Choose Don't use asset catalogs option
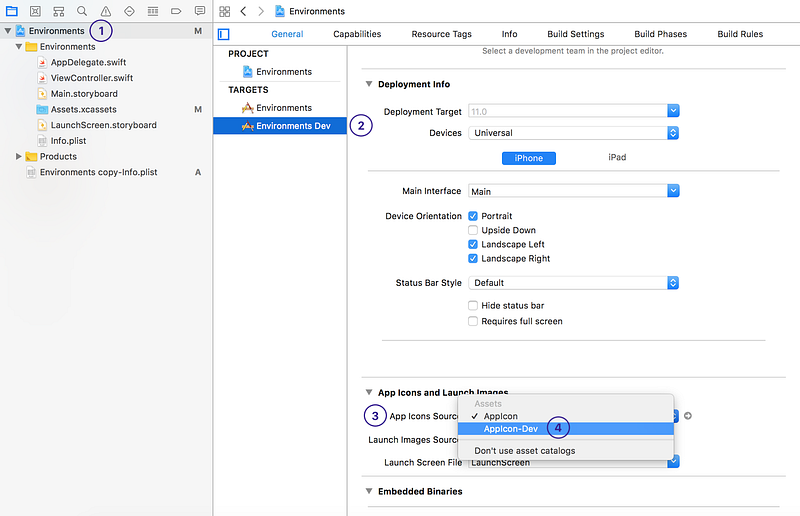Screen dimensions: 800x516 pyautogui.click(x=566, y=451)
